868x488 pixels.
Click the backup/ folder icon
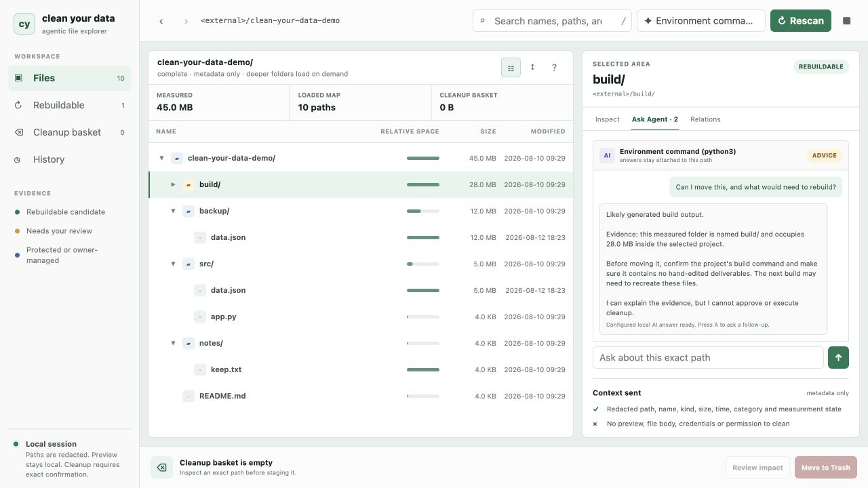(x=189, y=211)
